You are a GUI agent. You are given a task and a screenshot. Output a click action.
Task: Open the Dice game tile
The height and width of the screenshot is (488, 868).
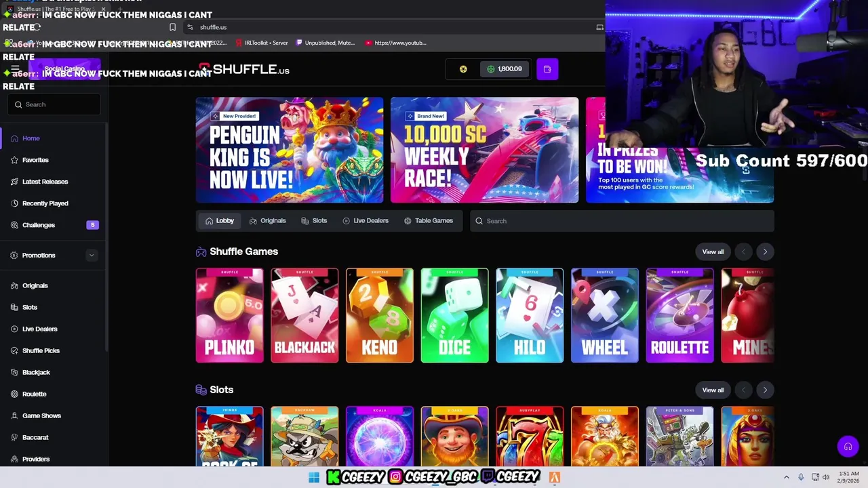coord(454,315)
